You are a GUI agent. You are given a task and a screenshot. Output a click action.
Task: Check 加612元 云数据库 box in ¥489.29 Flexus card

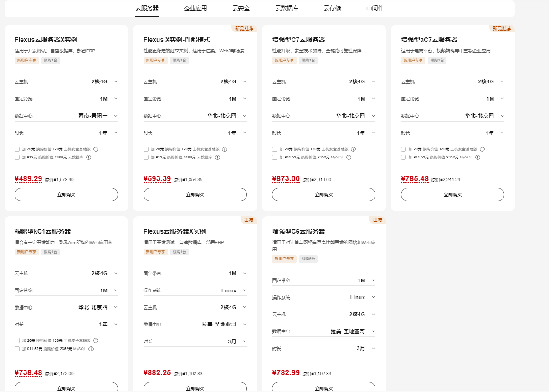pyautogui.click(x=17, y=157)
